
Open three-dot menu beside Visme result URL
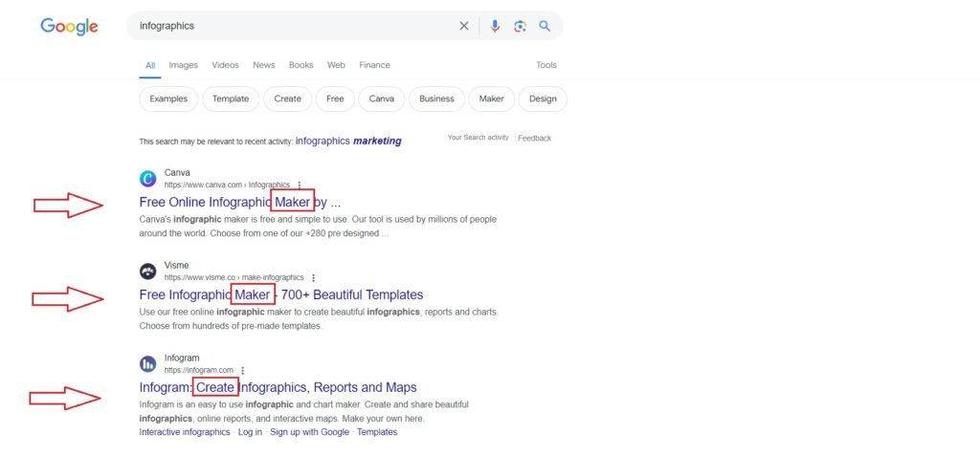click(x=313, y=277)
